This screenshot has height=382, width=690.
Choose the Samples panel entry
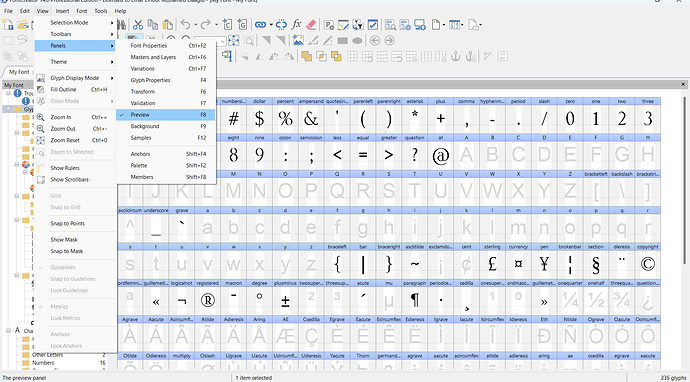click(166, 138)
